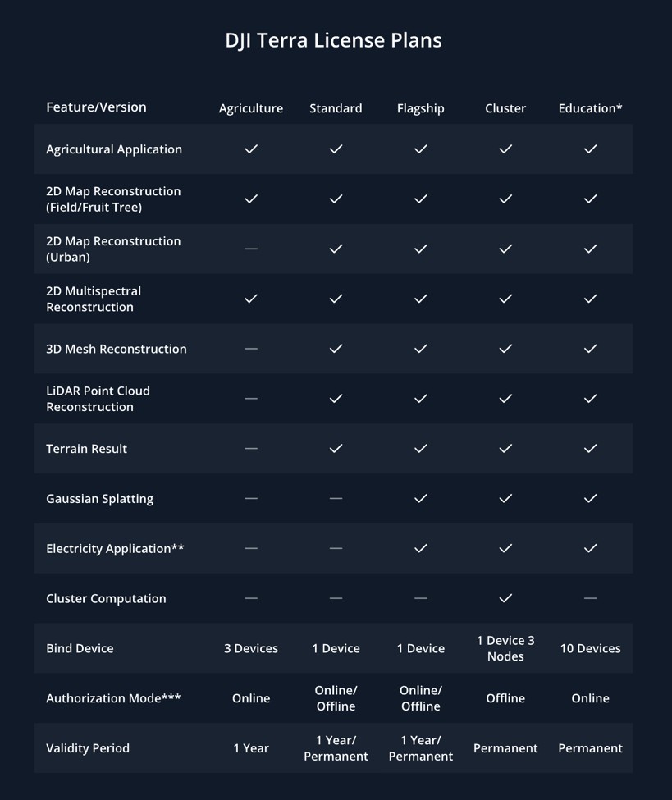
Task: Click the DJI Terra License Plans title
Action: (333, 40)
